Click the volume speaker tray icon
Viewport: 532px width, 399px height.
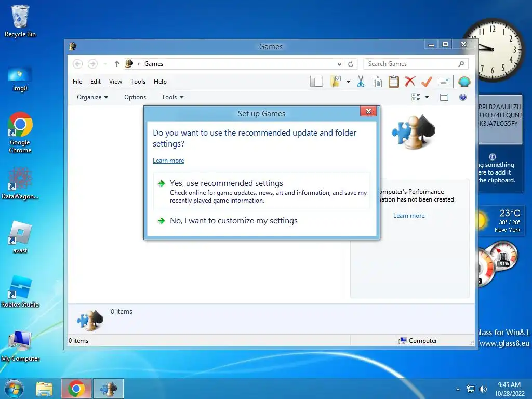483,389
